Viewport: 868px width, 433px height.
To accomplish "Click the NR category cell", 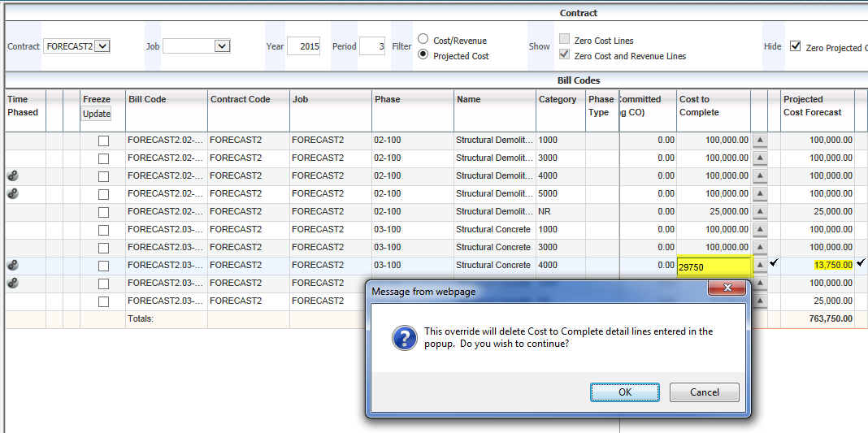I will tap(560, 212).
